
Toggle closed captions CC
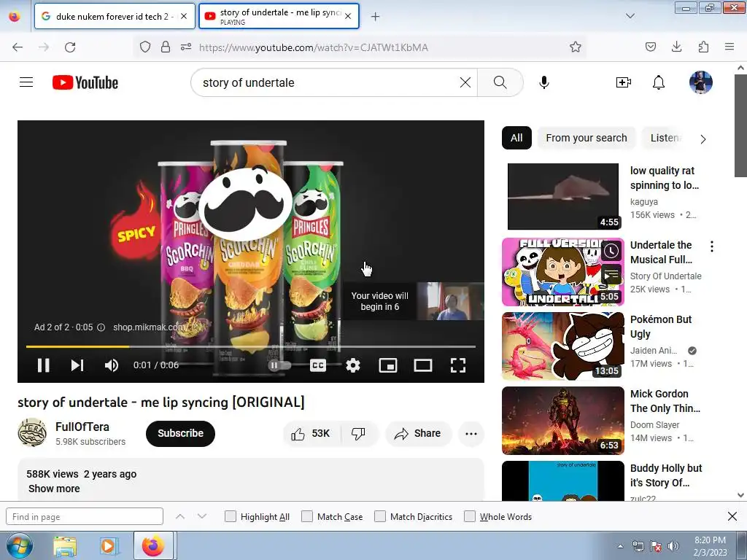(318, 365)
